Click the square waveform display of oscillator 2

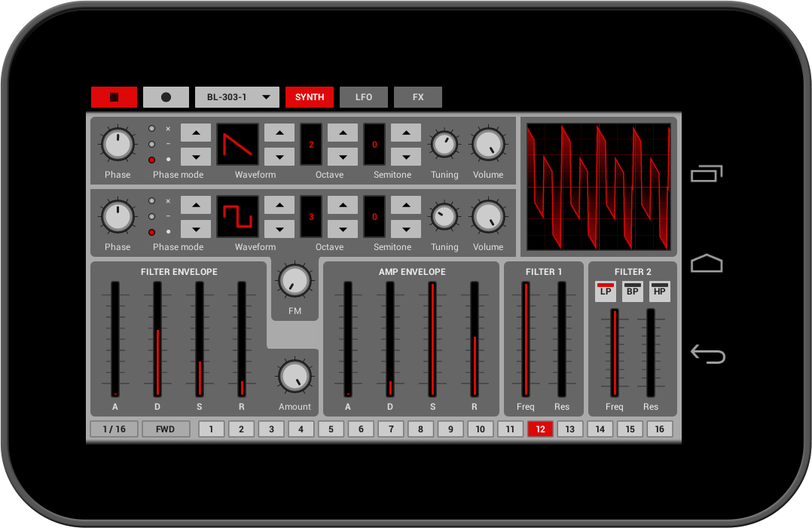tap(237, 216)
